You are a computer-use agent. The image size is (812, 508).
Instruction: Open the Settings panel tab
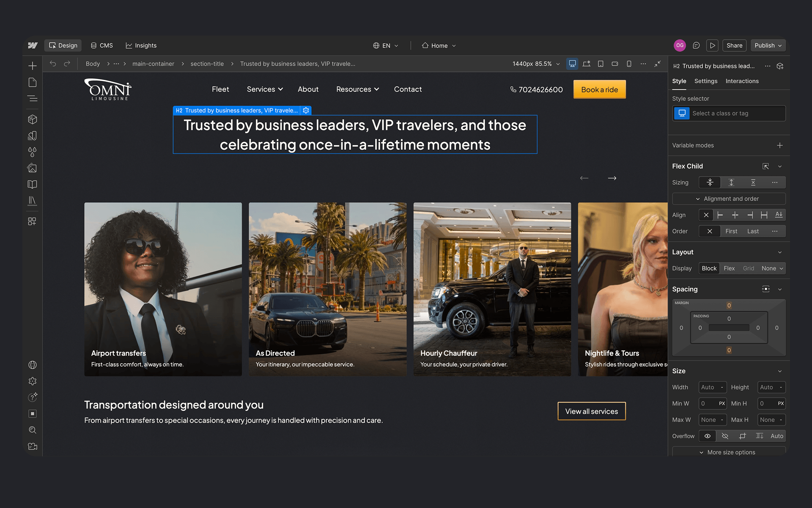pos(706,81)
